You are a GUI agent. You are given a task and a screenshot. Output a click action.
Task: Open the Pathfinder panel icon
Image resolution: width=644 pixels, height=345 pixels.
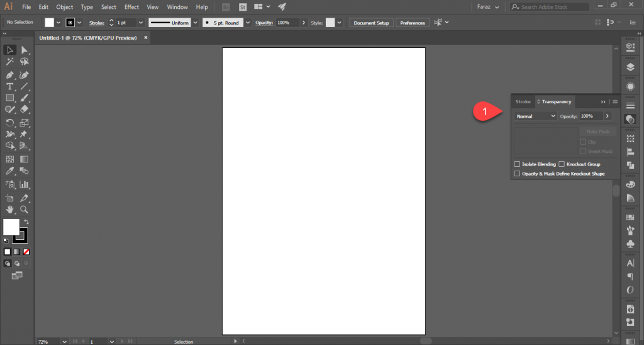click(x=630, y=165)
